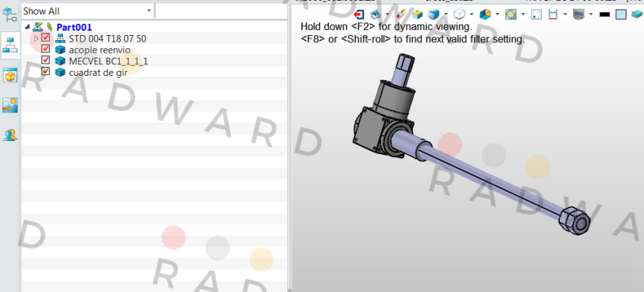
Task: Click the 'Hold down <F2> for dynamic viewing' prompt
Action: (387, 27)
